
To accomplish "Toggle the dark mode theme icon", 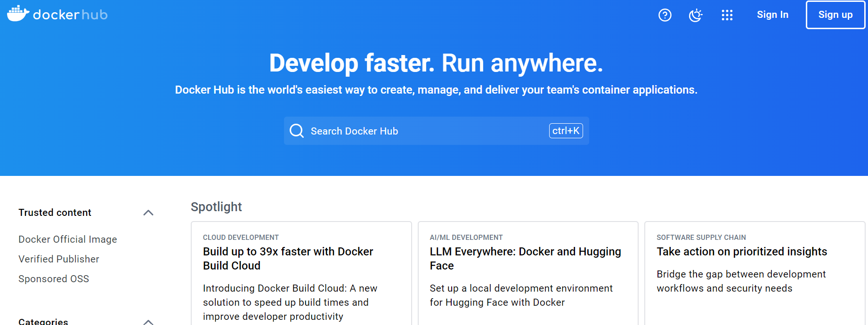I will coord(695,15).
